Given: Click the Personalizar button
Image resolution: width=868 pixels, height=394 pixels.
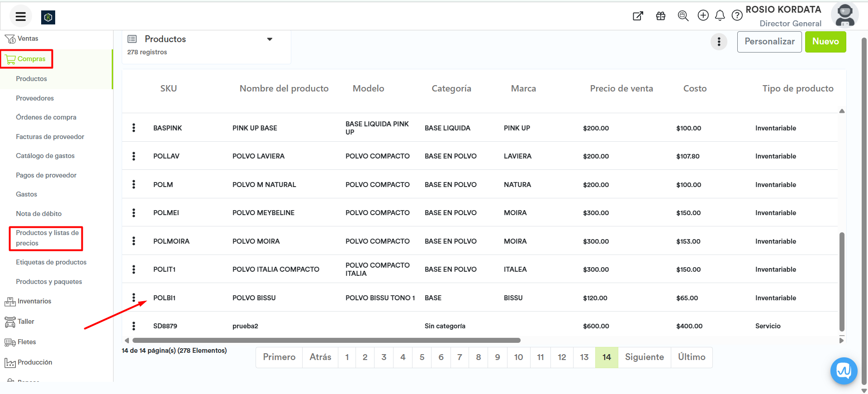Looking at the screenshot, I should tap(769, 42).
